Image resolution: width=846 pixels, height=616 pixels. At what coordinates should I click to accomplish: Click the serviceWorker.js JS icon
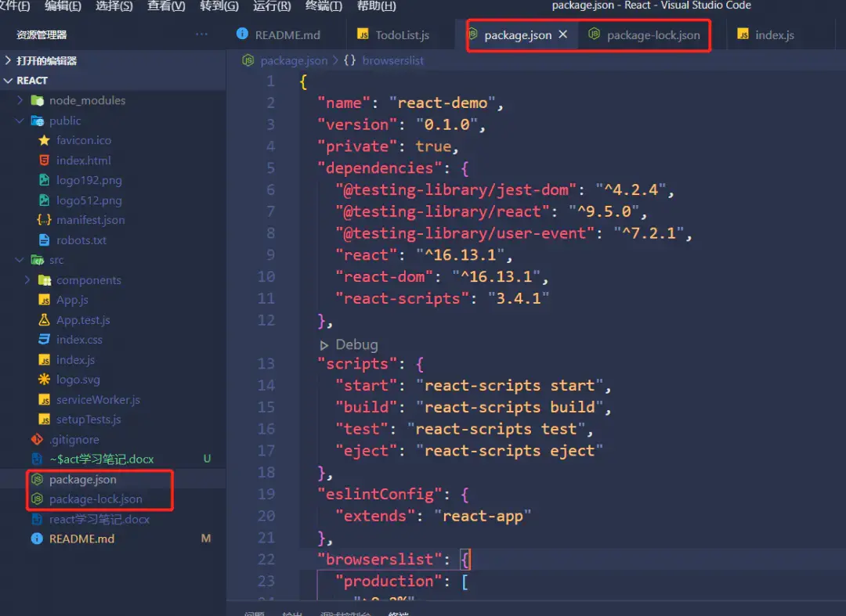tap(44, 400)
